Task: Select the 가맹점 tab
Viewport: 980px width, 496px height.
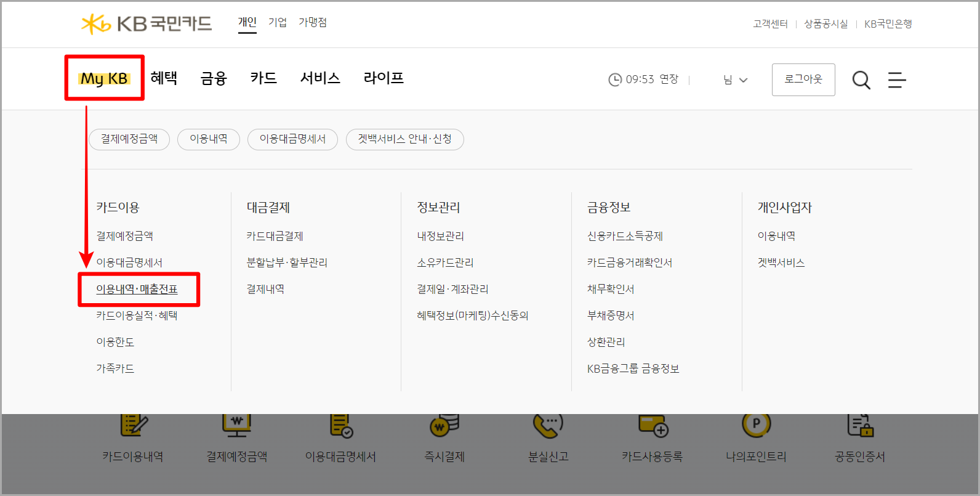Action: click(x=313, y=22)
